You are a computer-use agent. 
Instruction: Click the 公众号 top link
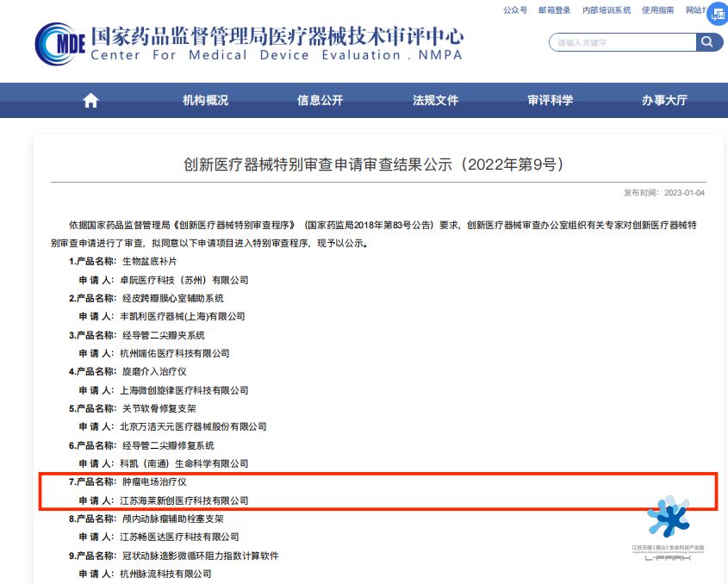tap(515, 10)
